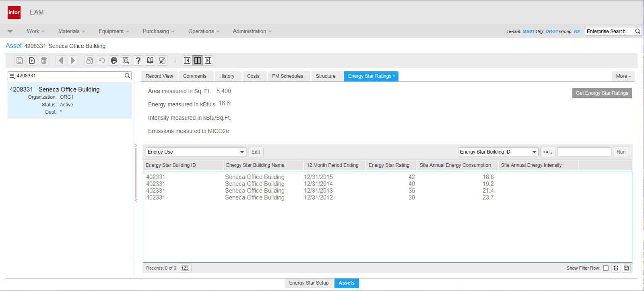Click the Run filter button
This screenshot has height=291, width=644.
[621, 152]
